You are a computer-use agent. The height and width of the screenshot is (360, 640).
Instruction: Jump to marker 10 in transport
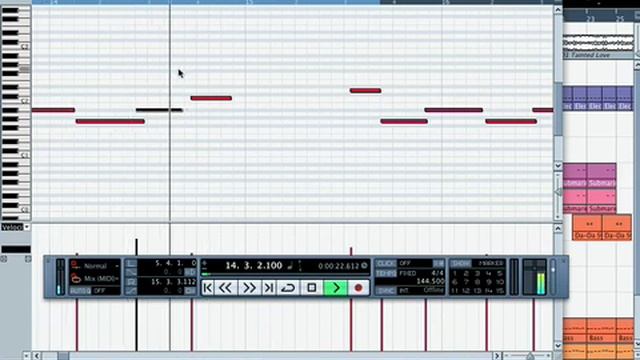tap(500, 282)
